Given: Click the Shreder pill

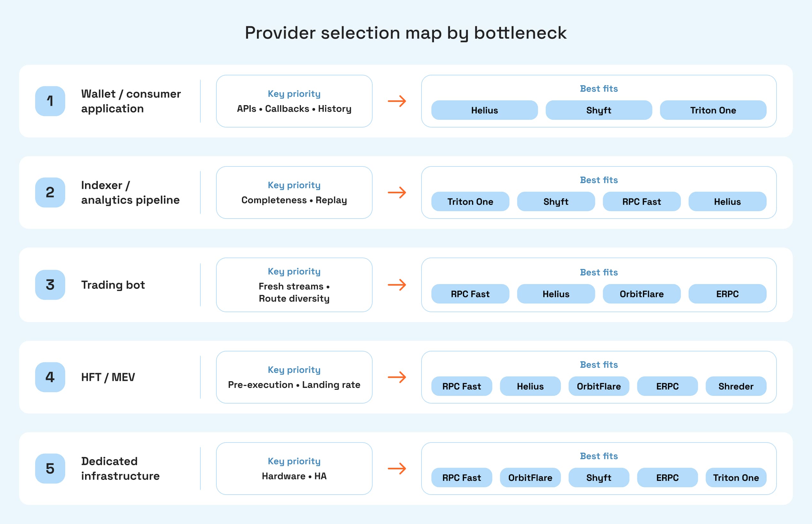Looking at the screenshot, I should [736, 386].
